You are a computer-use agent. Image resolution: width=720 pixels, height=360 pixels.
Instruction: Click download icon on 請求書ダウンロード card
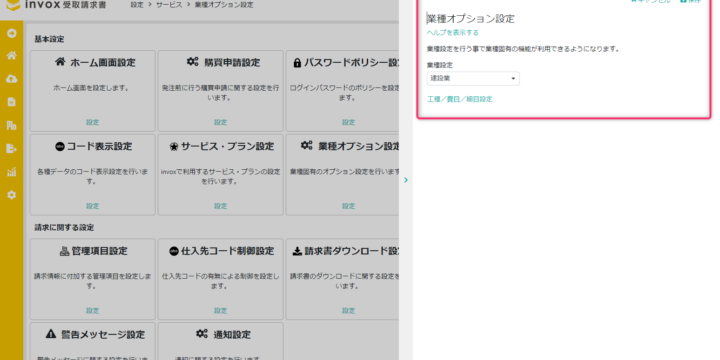[297, 251]
